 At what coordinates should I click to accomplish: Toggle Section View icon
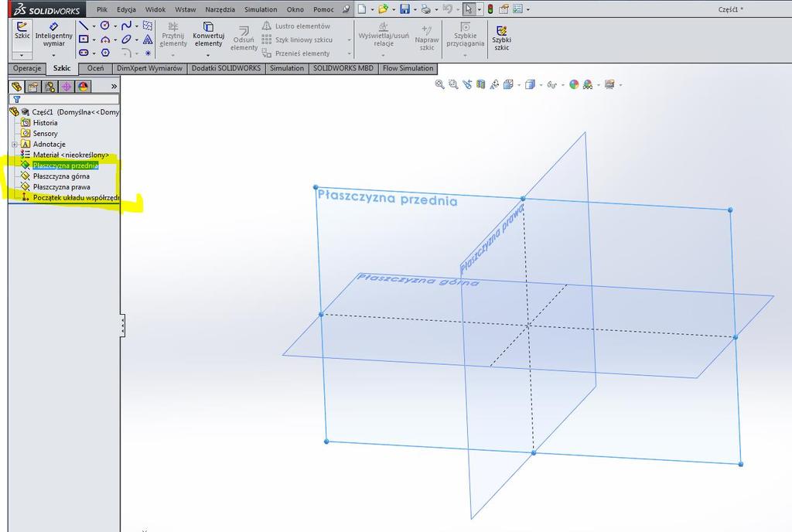[x=480, y=85]
